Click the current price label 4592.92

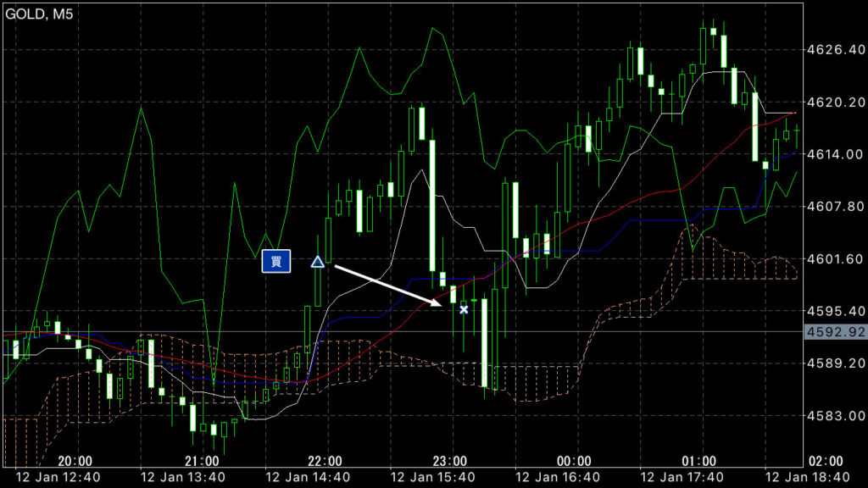point(835,332)
